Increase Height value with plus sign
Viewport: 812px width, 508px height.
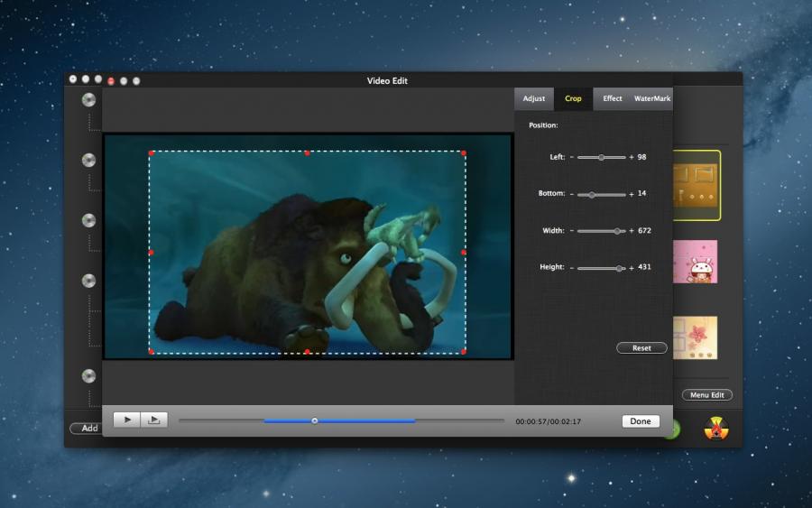[632, 268]
